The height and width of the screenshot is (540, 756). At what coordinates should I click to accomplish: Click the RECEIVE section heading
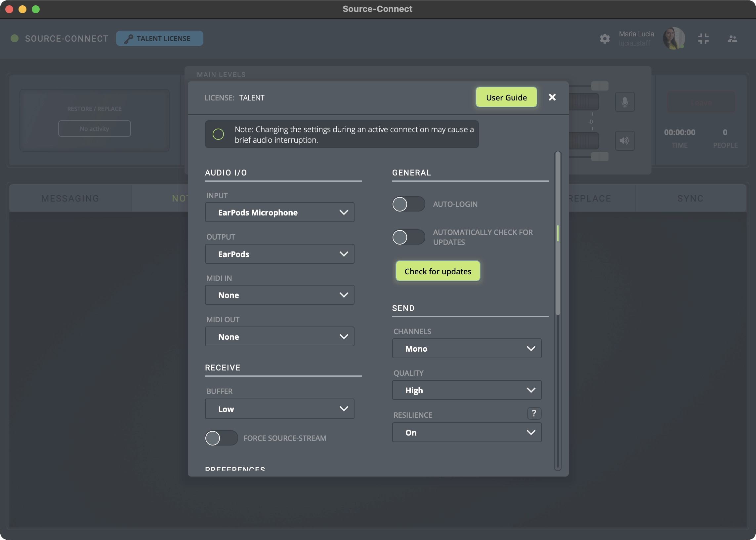click(x=223, y=367)
